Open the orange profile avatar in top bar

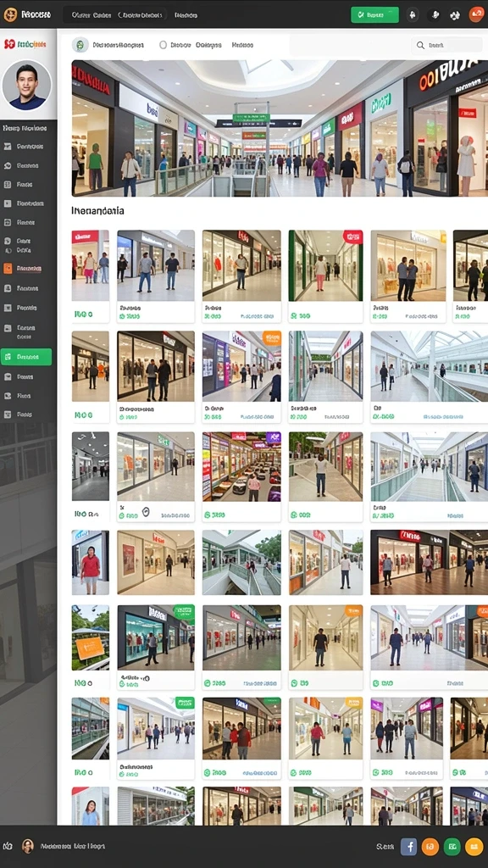[476, 15]
